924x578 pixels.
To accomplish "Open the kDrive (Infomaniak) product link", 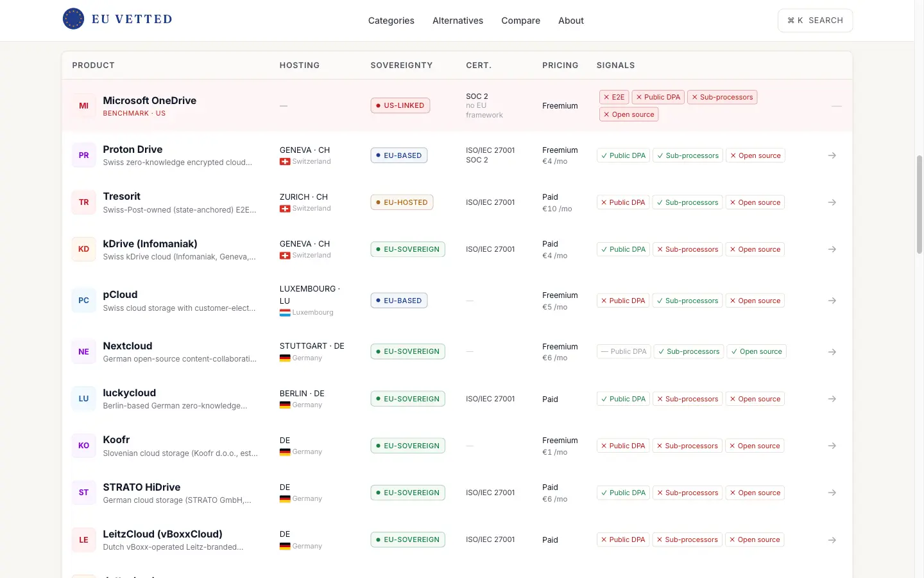I will pos(150,244).
